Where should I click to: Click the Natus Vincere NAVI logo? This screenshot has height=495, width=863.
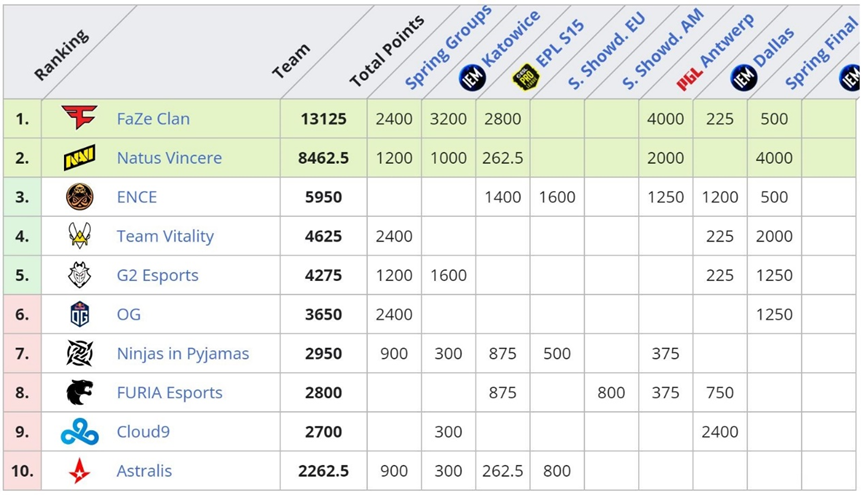[x=79, y=157]
